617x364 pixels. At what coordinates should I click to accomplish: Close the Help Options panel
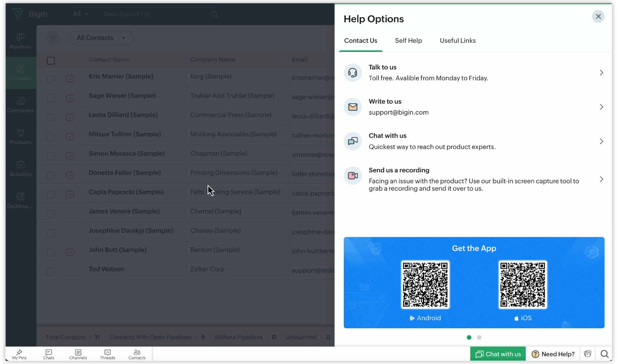pos(598,17)
